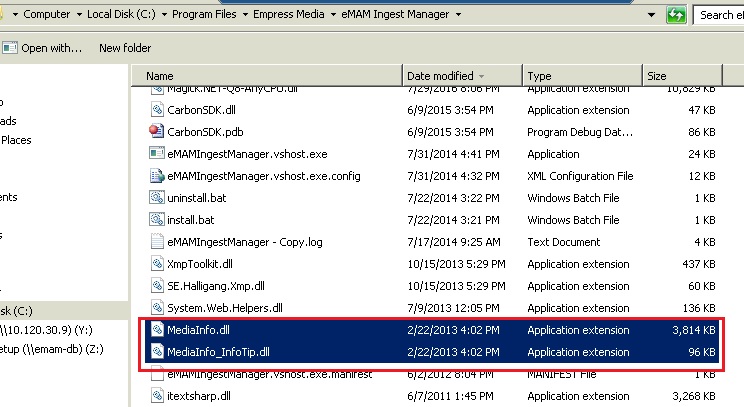Click the eMAMIngestManager.vshost.exe application icon
Image resolution: width=744 pixels, height=407 pixels.
coord(157,154)
